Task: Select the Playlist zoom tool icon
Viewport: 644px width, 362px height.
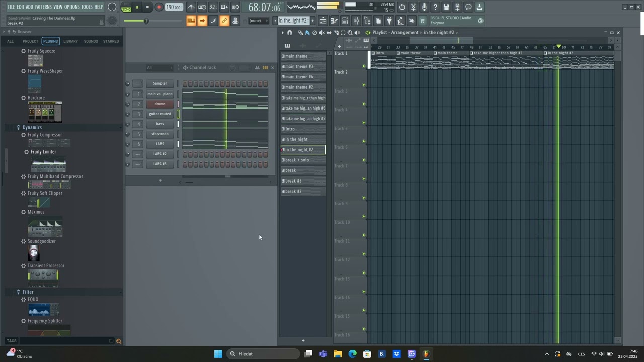Action: 350,33
